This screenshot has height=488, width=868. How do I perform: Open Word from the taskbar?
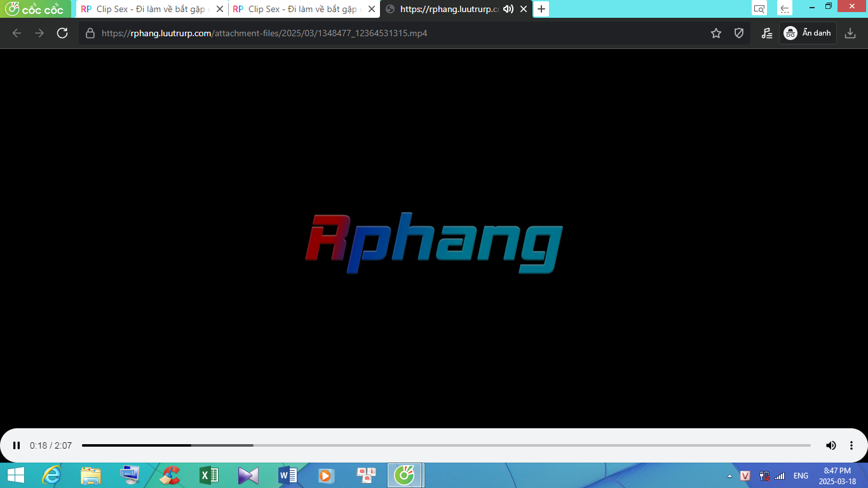coord(288,475)
